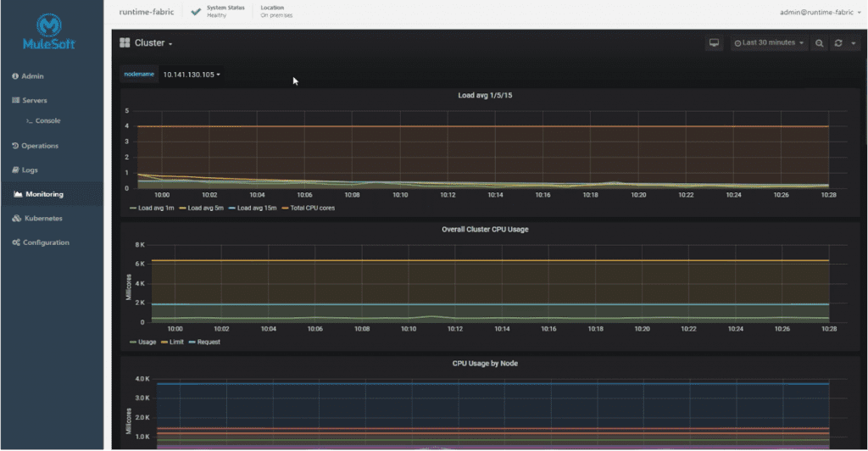The width and height of the screenshot is (868, 451).
Task: Click the Kubernetes cubes icon
Action: 17,219
